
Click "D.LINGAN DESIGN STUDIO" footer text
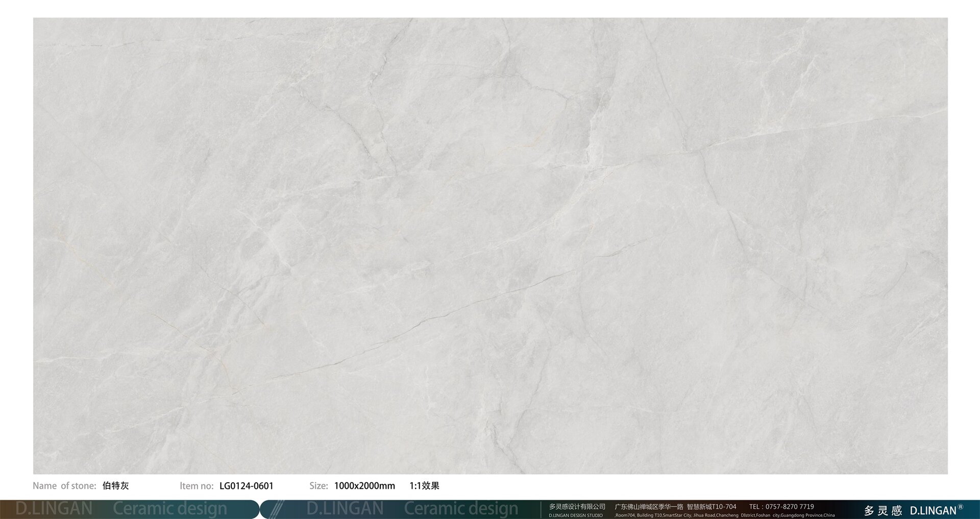tap(576, 515)
